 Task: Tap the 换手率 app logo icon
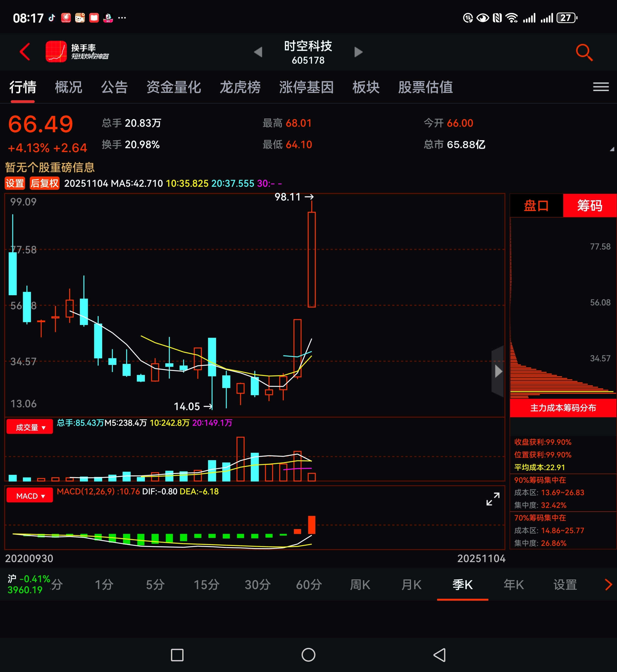pyautogui.click(x=56, y=52)
